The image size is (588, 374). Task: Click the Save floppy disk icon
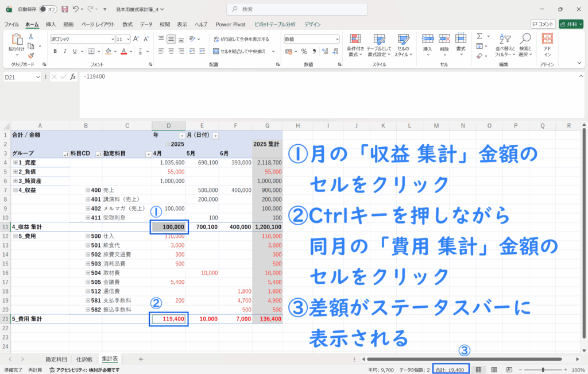tap(64, 9)
